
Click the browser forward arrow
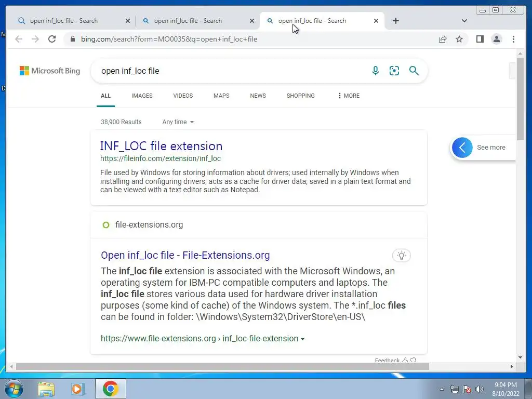[x=35, y=39]
